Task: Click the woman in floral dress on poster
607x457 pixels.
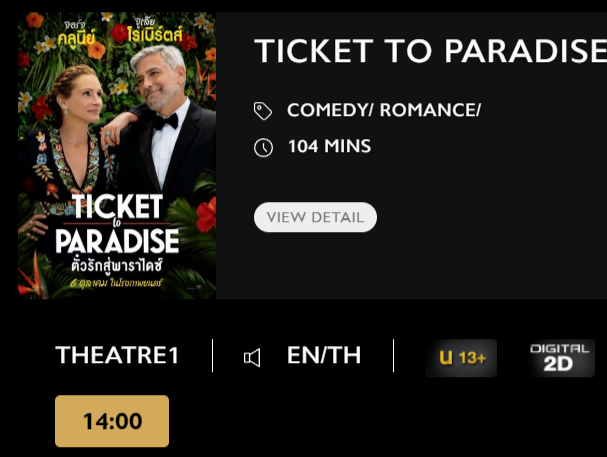Action: click(x=72, y=147)
